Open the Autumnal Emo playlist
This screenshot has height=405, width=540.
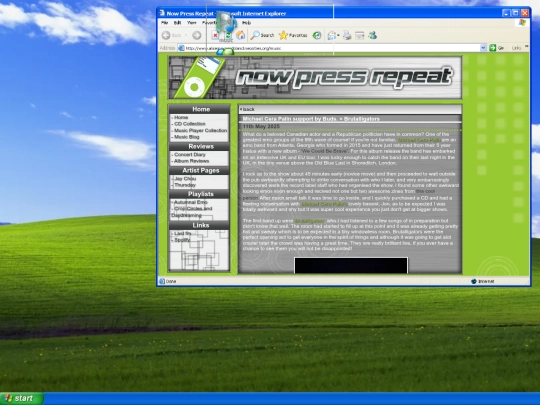click(190, 202)
